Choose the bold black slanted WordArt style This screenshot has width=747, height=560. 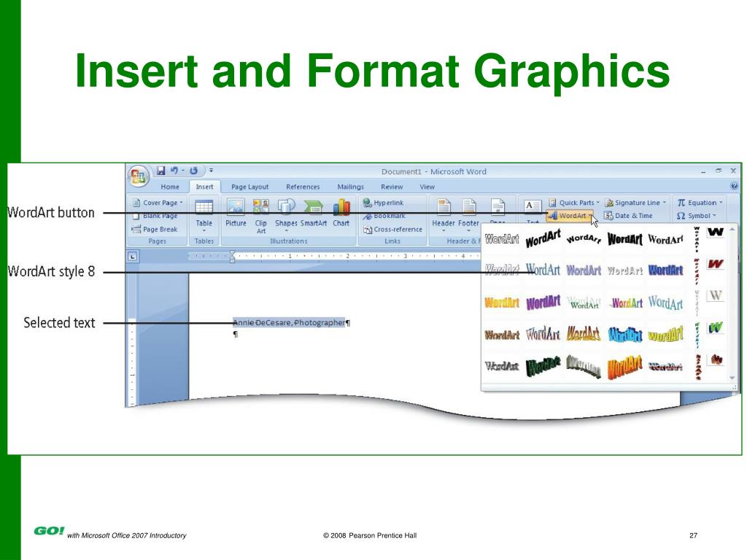pos(543,238)
